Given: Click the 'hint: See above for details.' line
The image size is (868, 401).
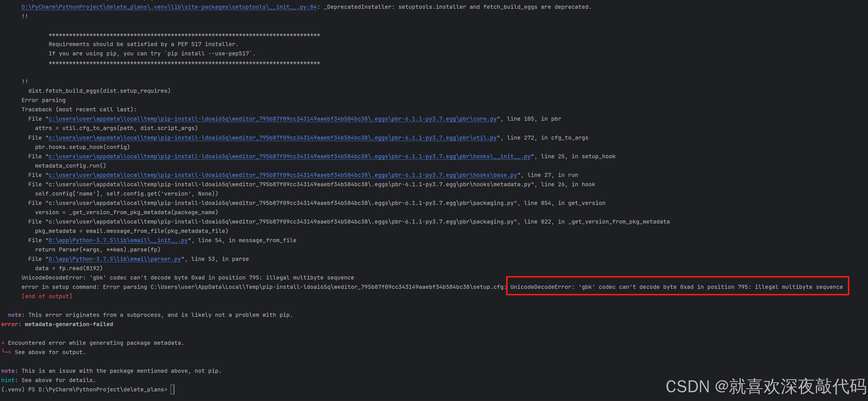Looking at the screenshot, I should [x=49, y=380].
